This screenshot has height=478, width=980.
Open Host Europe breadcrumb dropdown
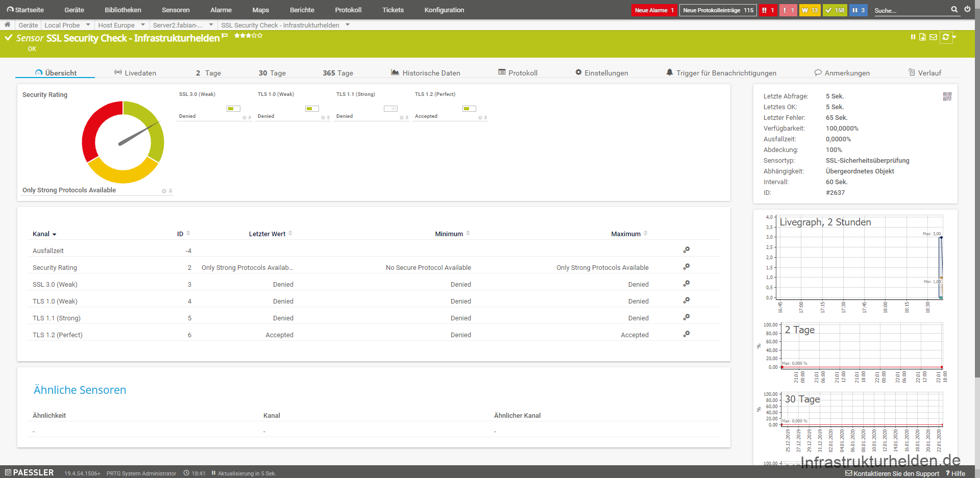click(143, 24)
